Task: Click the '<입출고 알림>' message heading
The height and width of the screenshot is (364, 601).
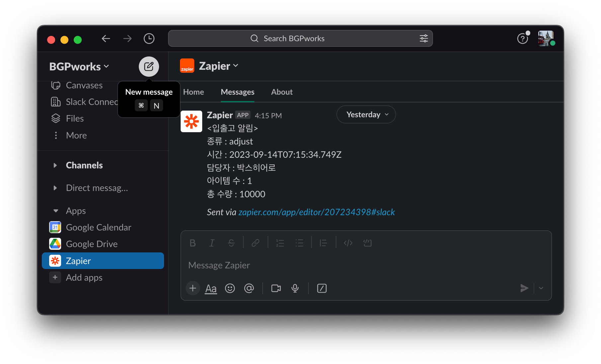Action: (232, 128)
